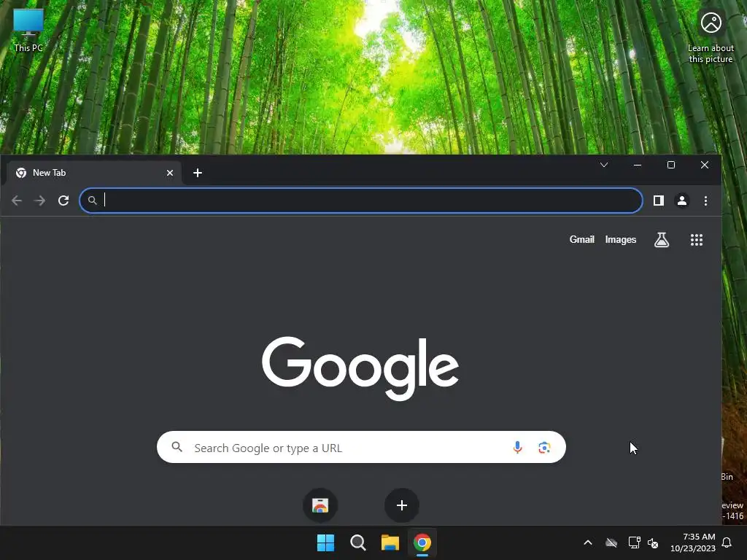Viewport: 747px width, 560px height.
Task: Open Google apps grid
Action: [x=697, y=239]
